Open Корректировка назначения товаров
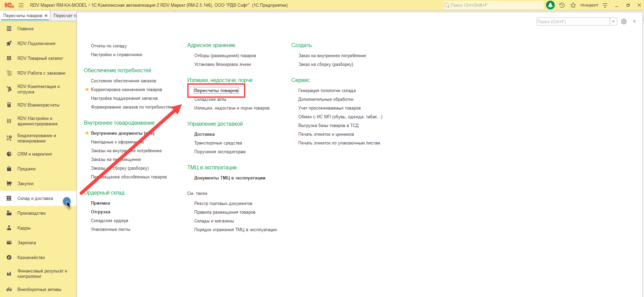The image size is (644, 297). coord(126,90)
